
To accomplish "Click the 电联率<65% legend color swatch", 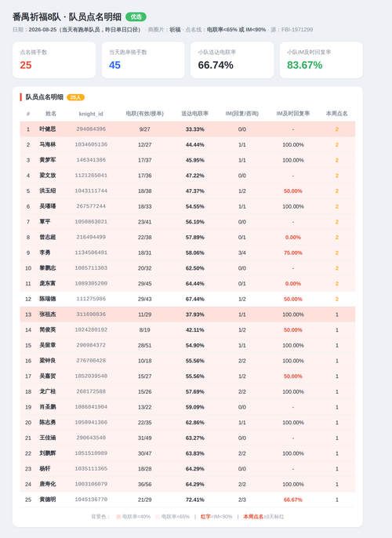I will [x=158, y=517].
